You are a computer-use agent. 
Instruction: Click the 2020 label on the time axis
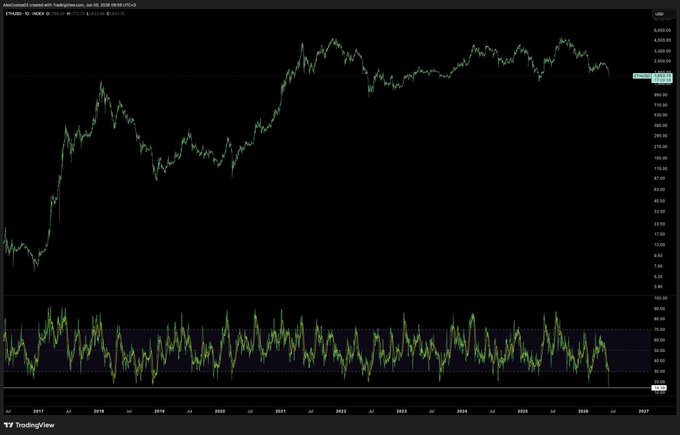tap(220, 411)
